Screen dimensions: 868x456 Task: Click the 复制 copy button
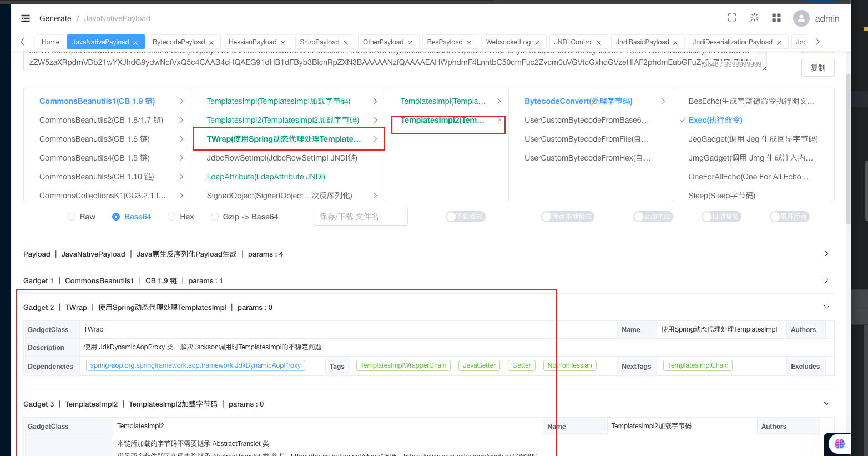(817, 68)
